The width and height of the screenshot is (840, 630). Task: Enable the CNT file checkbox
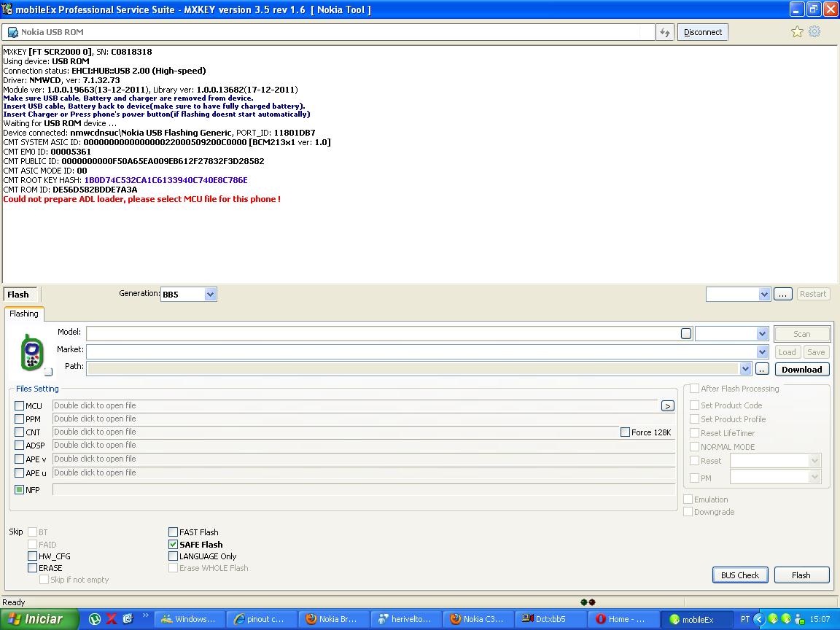19,432
